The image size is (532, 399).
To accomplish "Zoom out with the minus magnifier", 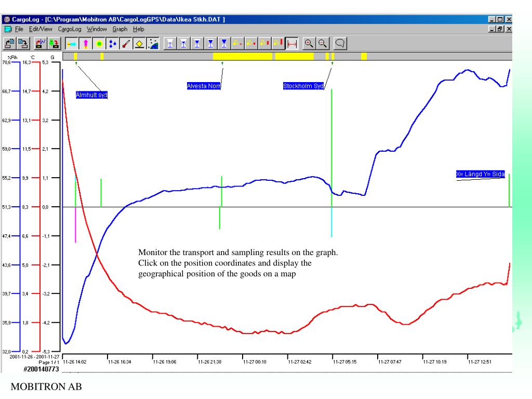I will pyautogui.click(x=322, y=44).
